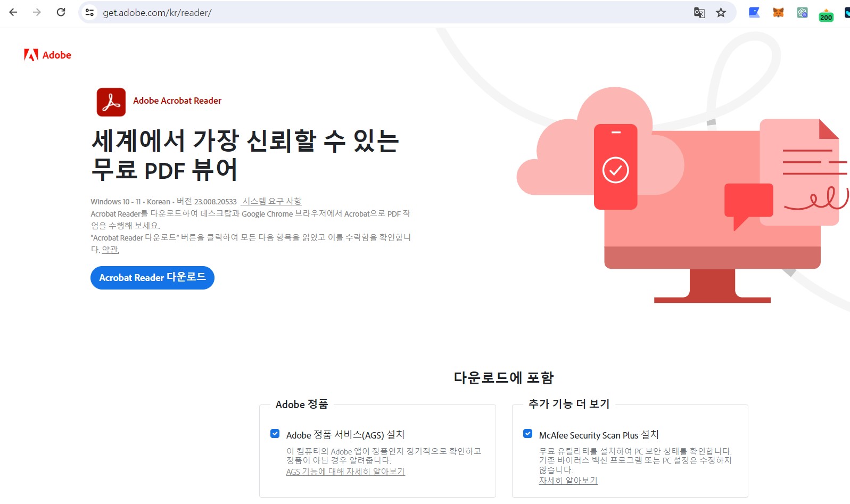This screenshot has width=850, height=504.
Task: Uncheck McAfee Security Scan Plus 설치 checkbox
Action: [528, 434]
